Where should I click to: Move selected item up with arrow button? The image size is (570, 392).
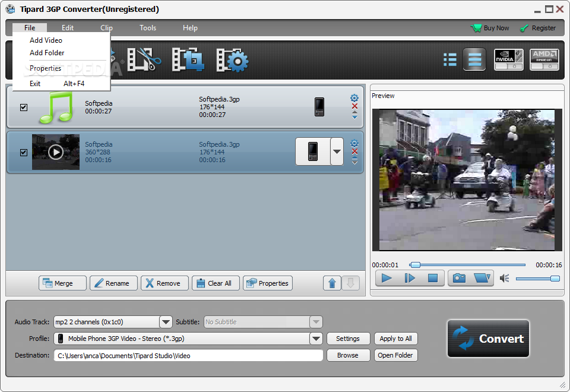pyautogui.click(x=332, y=283)
